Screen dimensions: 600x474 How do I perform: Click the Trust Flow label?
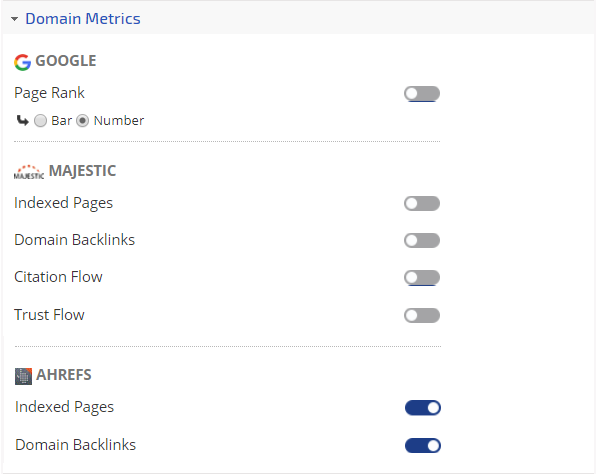49,315
